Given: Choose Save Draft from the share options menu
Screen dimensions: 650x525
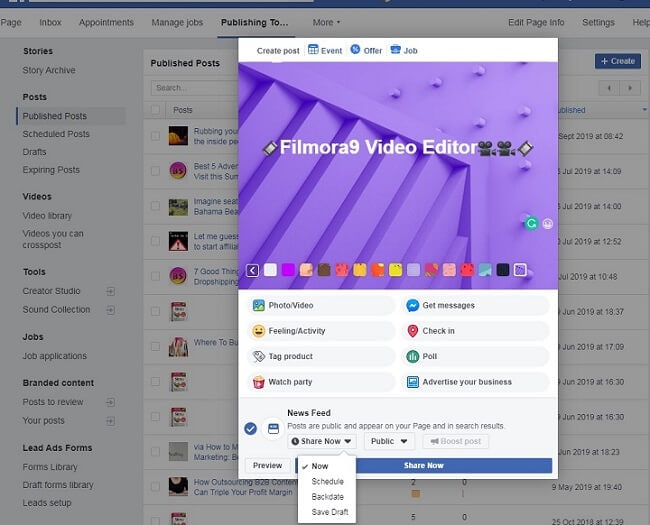Looking at the screenshot, I should 330,512.
